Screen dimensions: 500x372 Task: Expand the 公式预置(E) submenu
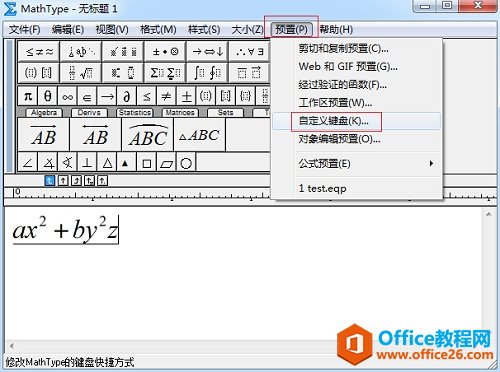tap(357, 164)
